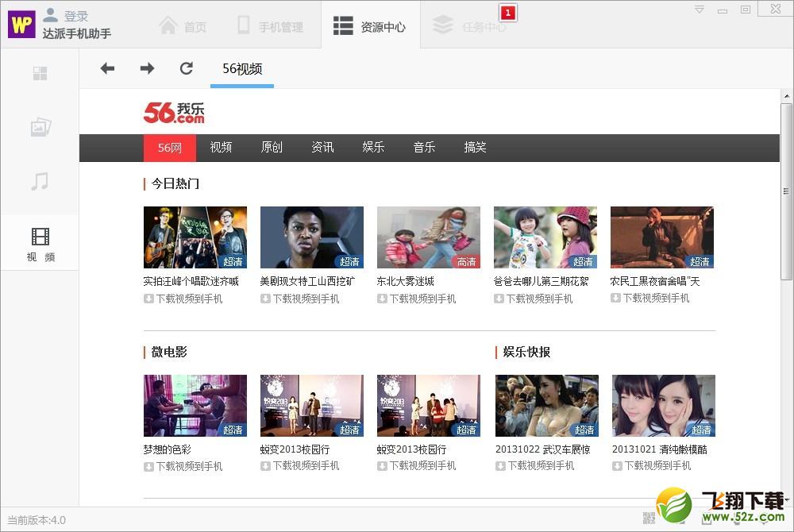Screen dimensions: 794x532
Task: Open video link 实拍汪峰个唱歌迷齐喊
Action: click(191, 281)
